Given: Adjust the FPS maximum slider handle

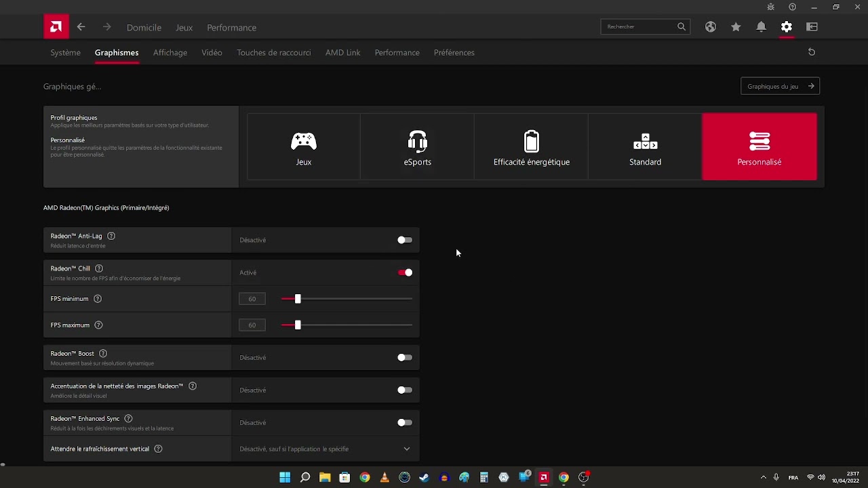Looking at the screenshot, I should point(298,325).
